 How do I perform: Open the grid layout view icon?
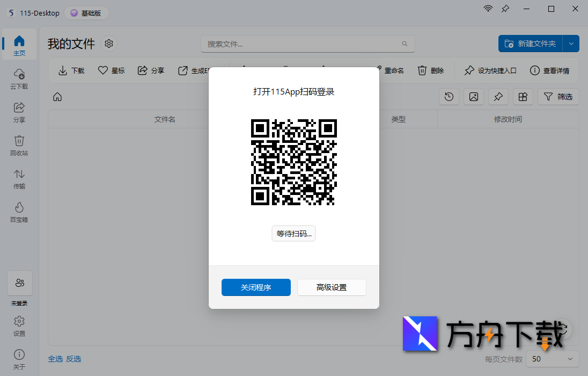[523, 97]
